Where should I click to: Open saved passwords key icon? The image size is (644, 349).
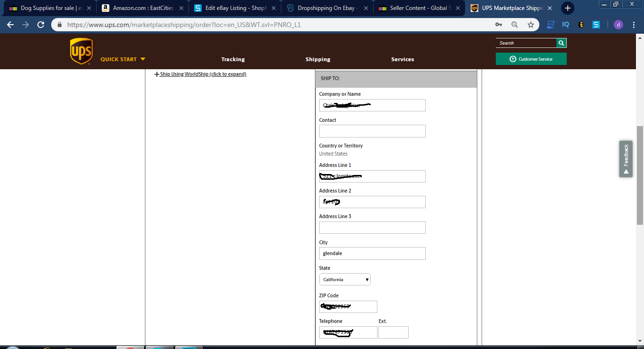pos(499,25)
